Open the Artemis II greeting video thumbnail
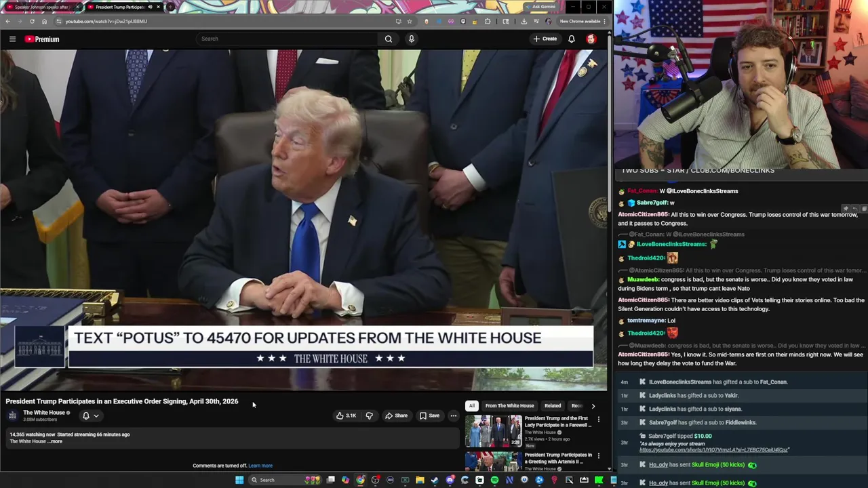This screenshot has height=488, width=868. click(x=493, y=462)
